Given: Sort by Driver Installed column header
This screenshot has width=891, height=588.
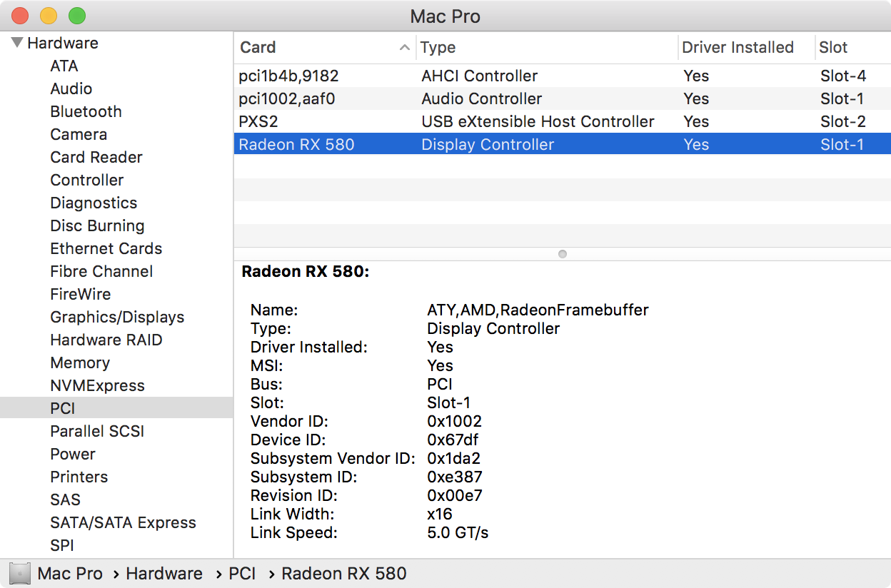Looking at the screenshot, I should click(x=738, y=48).
